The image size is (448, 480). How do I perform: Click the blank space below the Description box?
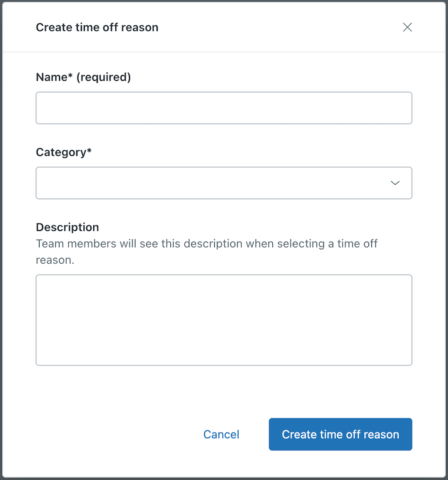click(x=224, y=390)
